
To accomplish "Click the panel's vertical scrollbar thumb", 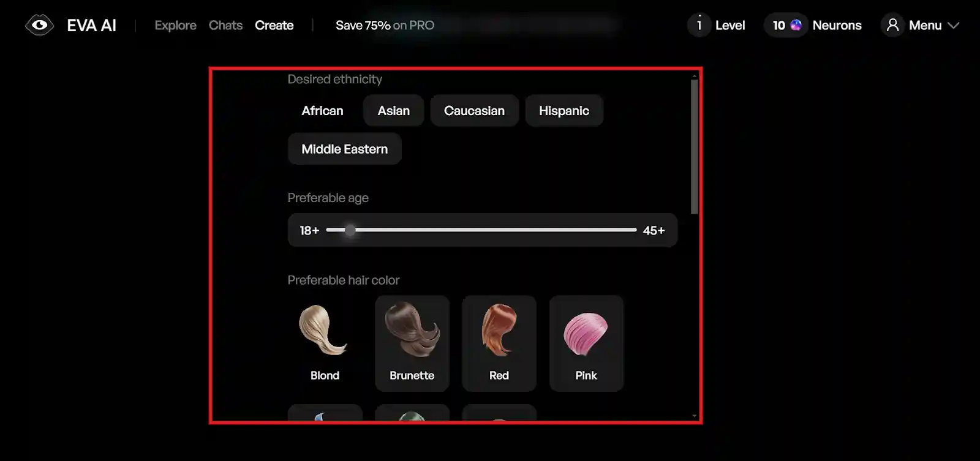I will 694,147.
